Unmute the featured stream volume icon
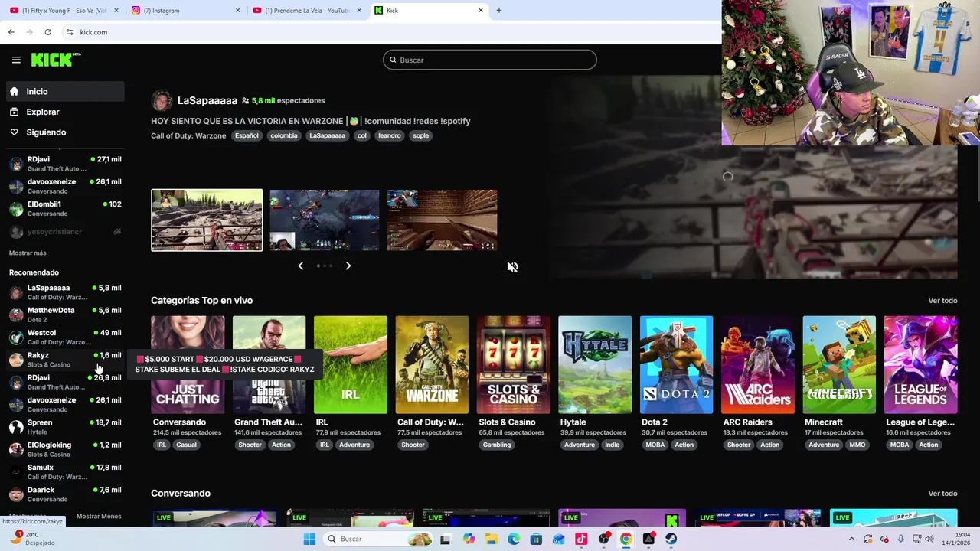Viewport: 980px width, 551px height. point(513,267)
